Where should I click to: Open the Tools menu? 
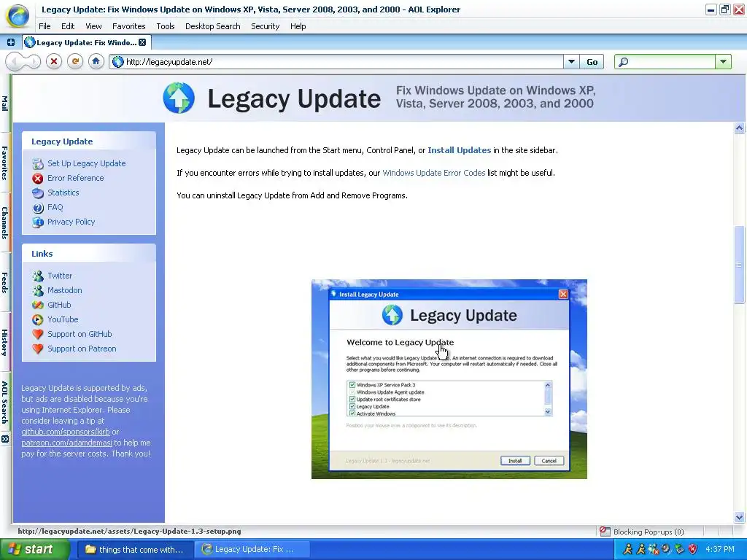pos(166,26)
